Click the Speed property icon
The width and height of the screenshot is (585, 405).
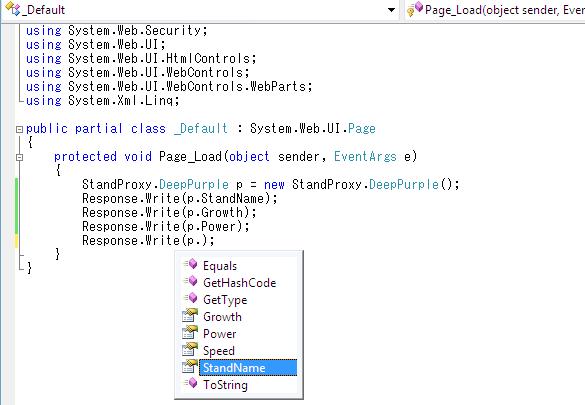(190, 350)
